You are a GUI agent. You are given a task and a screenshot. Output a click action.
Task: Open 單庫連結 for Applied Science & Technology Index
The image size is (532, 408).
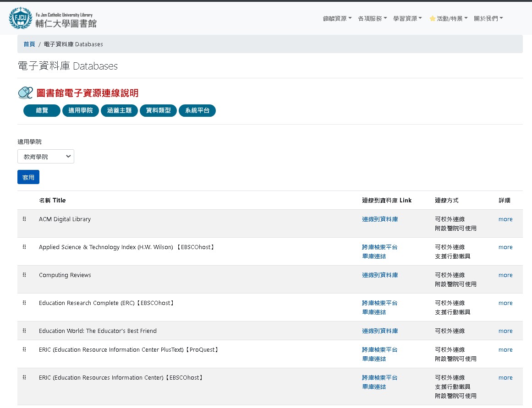point(374,256)
